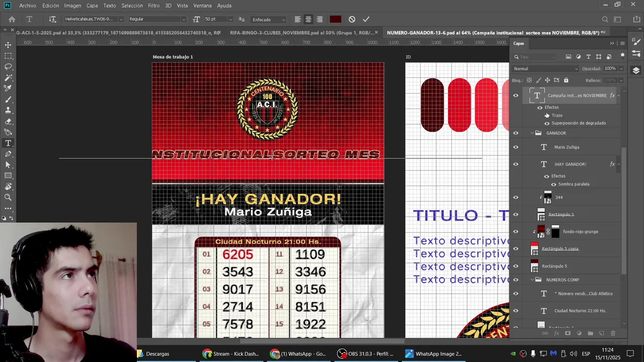Toggle visibility of fondo-rojo-grunge layer
Screen dimensions: 644x362
pos(515,232)
